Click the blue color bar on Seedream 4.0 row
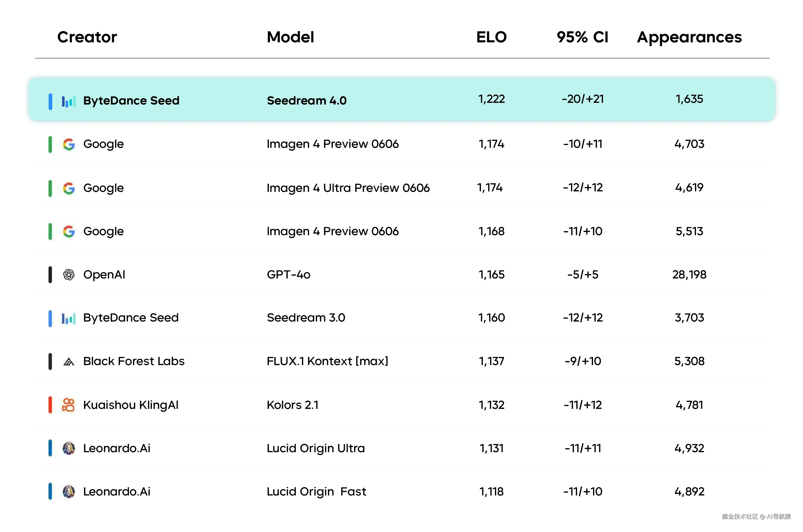Image resolution: width=803 pixels, height=532 pixels. point(50,101)
